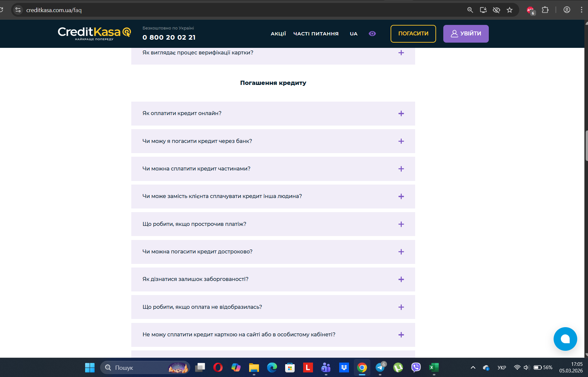Viewport: 588px width, 377px height.
Task: Open Excel from the taskbar
Action: point(434,367)
